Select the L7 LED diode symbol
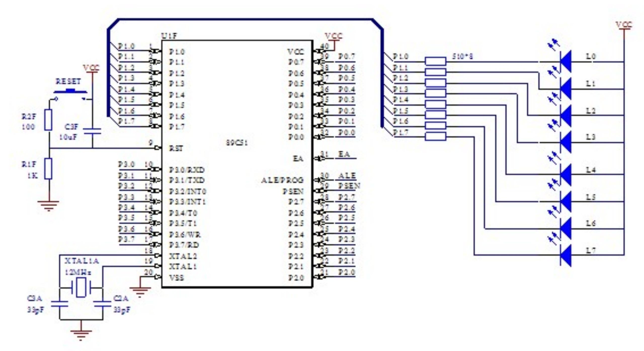The height and width of the screenshot is (351, 644). 566,255
